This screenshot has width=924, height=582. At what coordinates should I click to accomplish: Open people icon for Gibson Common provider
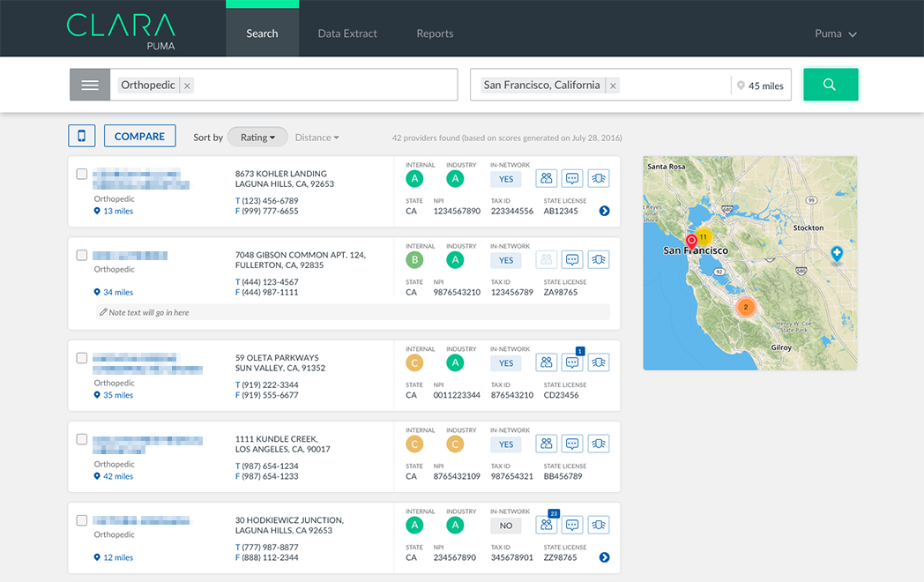point(547,259)
